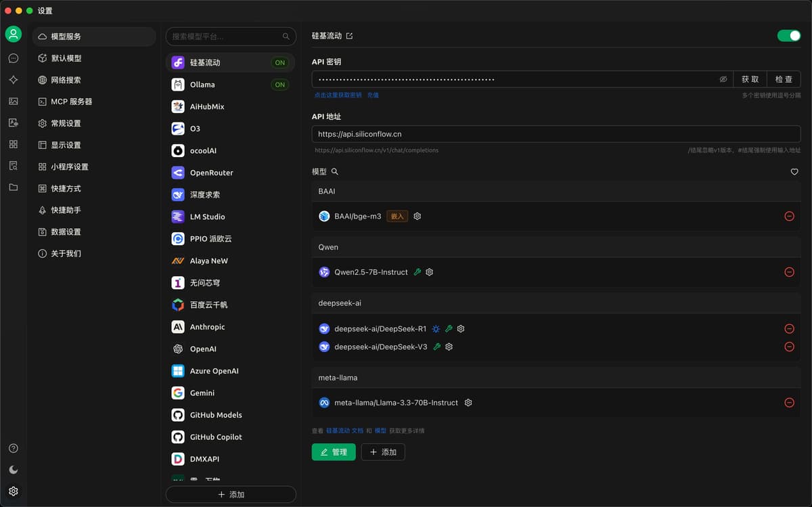Image resolution: width=812 pixels, height=507 pixels.
Task: Open the translate icon in sidebar
Action: pyautogui.click(x=14, y=123)
